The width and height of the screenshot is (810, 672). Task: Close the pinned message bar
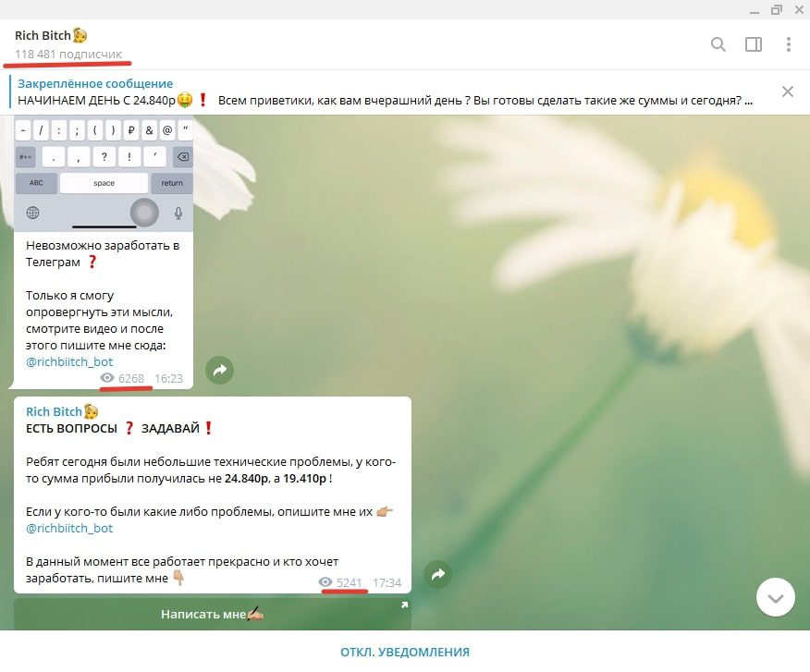787,92
